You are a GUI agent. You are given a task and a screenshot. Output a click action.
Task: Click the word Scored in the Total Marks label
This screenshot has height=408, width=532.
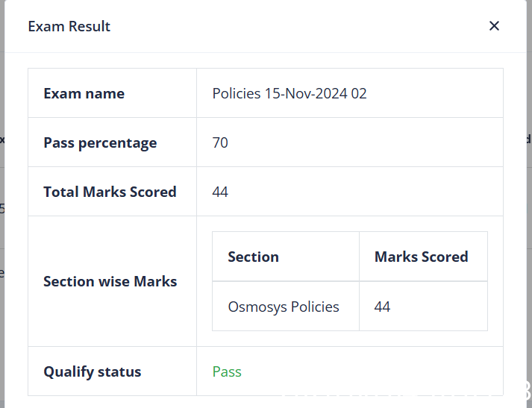tap(152, 192)
